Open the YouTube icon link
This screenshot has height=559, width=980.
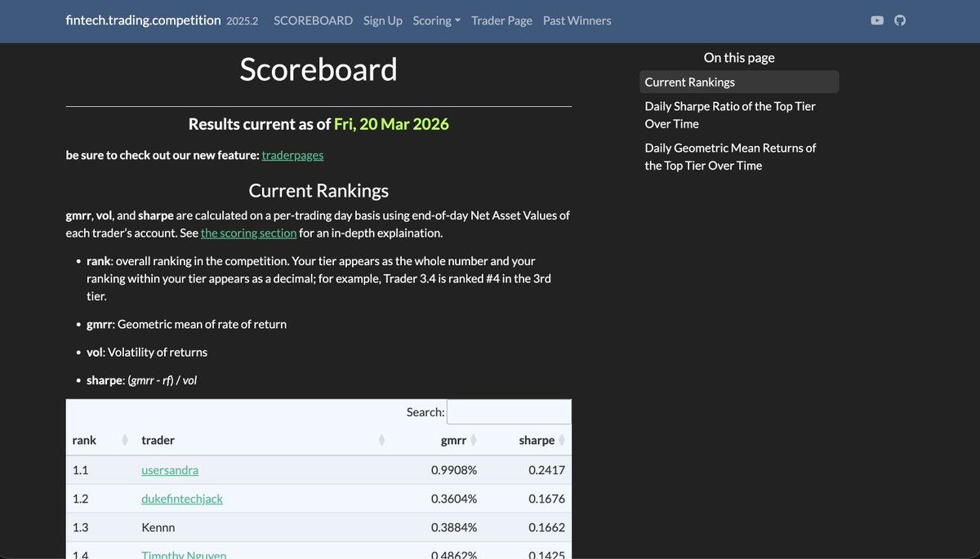877,20
